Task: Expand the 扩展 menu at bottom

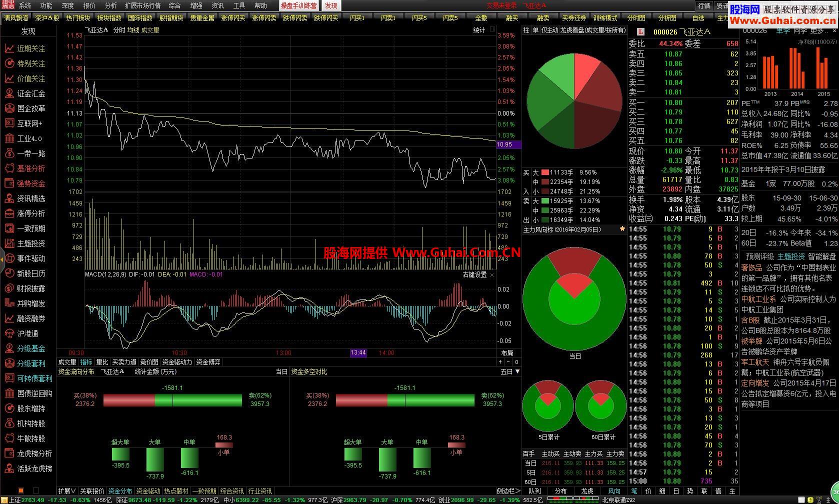Action: (x=67, y=491)
